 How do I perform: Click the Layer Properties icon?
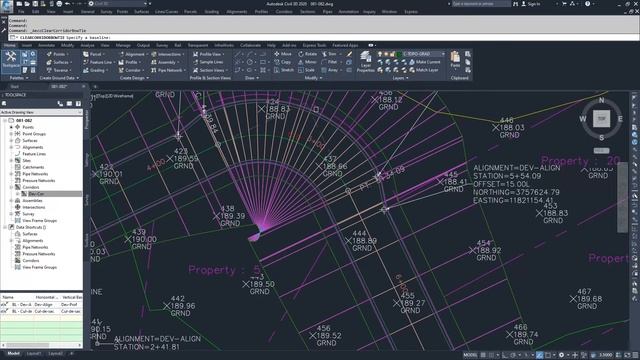pyautogui.click(x=365, y=62)
